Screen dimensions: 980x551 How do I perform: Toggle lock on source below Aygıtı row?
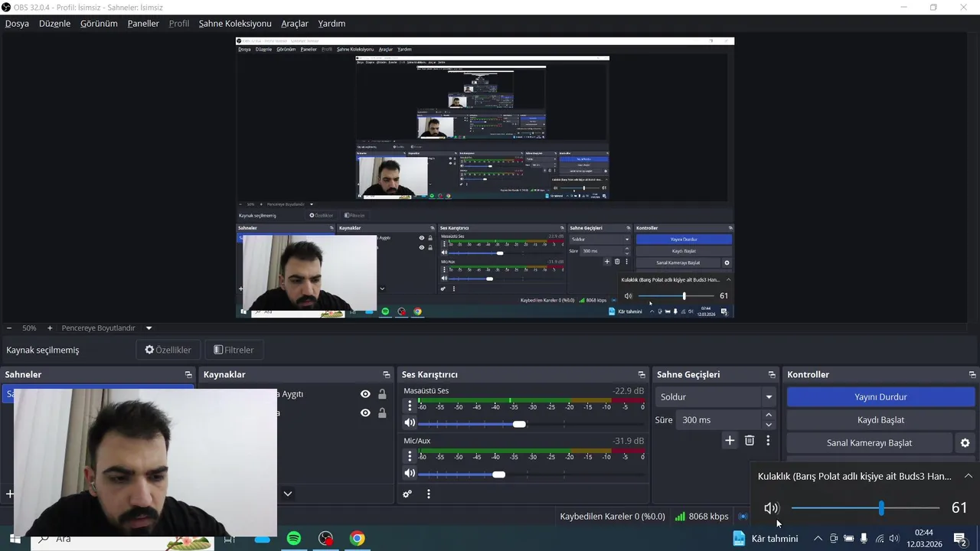382,413
